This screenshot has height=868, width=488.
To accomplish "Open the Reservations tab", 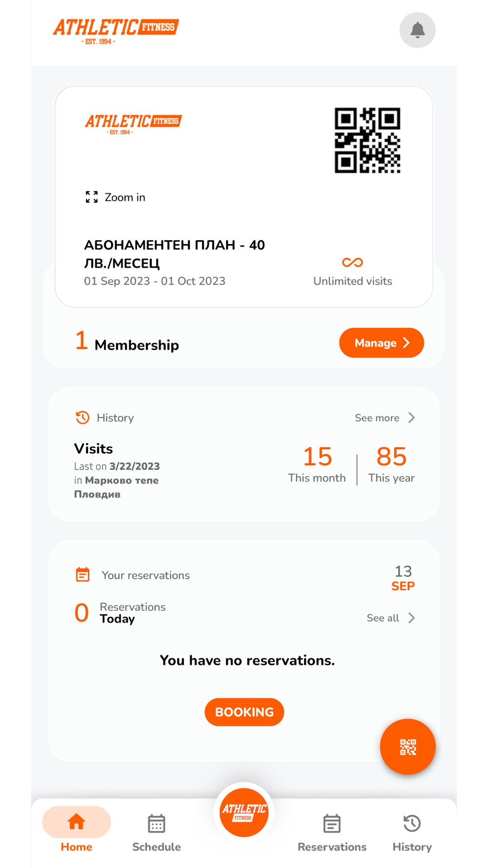I will [332, 833].
